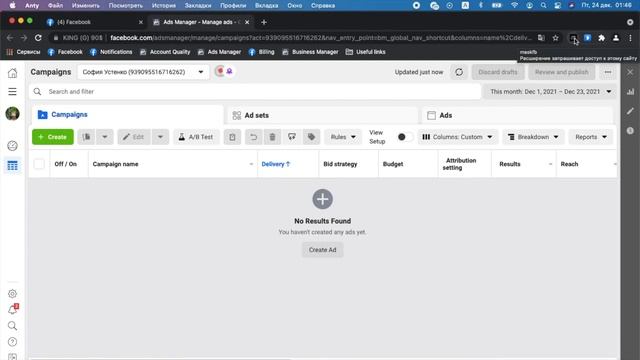The height and width of the screenshot is (360, 640).
Task: Click the search magnifier in left sidebar
Action: (x=13, y=326)
